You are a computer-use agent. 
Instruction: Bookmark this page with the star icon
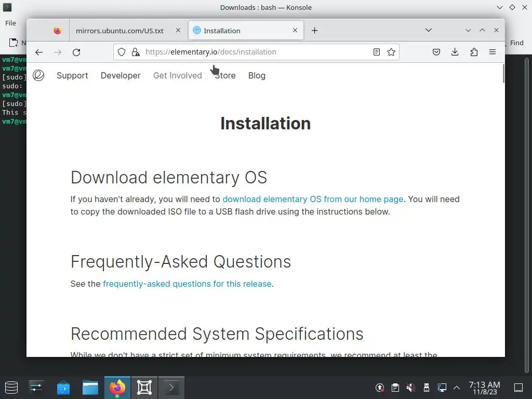point(391,52)
